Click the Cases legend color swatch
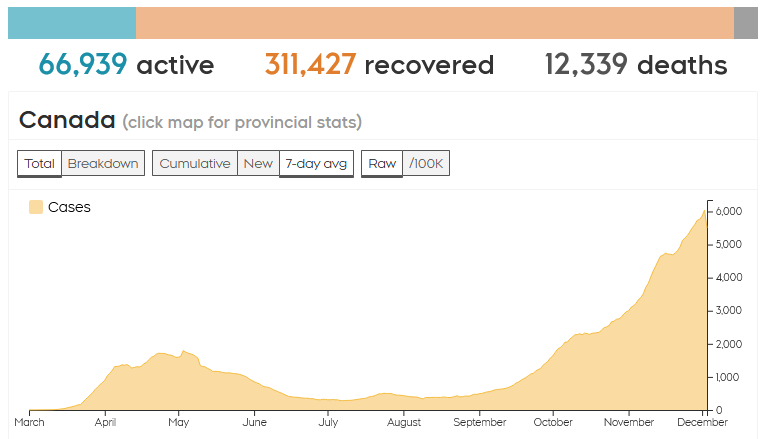Screen dimensions: 768x439 click(36, 207)
